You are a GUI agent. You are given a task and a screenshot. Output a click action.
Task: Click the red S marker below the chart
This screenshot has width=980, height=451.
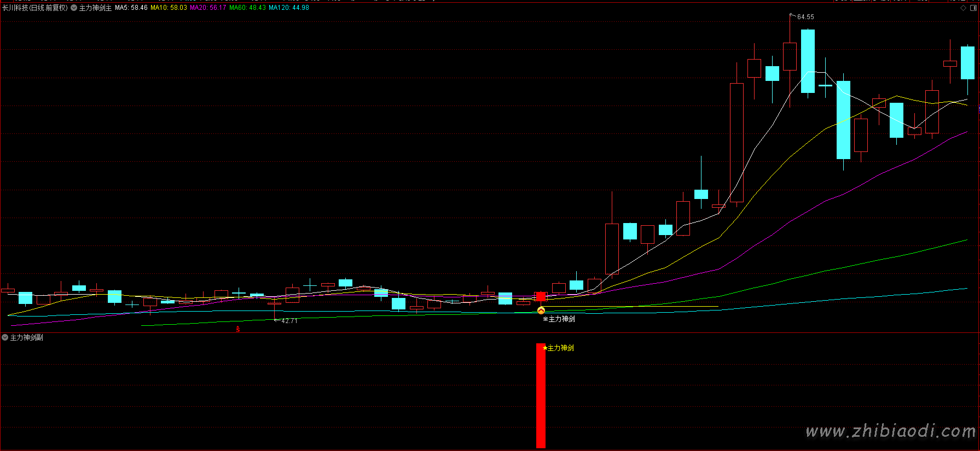(x=237, y=329)
